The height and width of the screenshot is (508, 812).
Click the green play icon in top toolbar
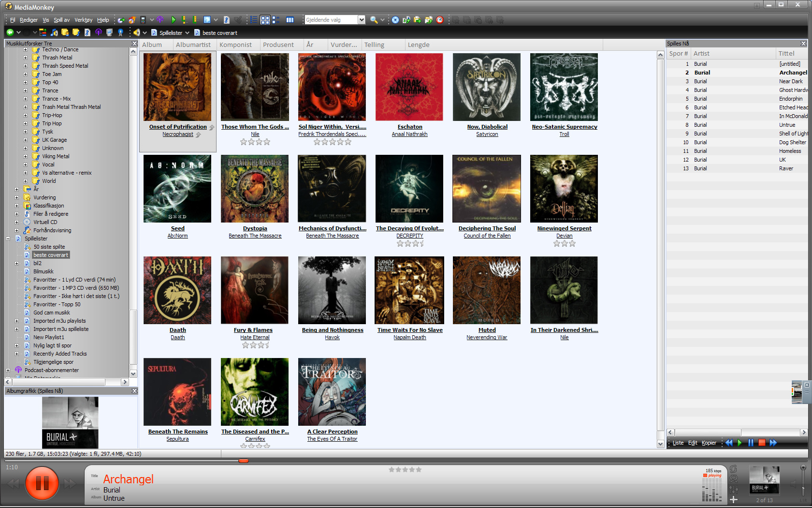(x=174, y=20)
